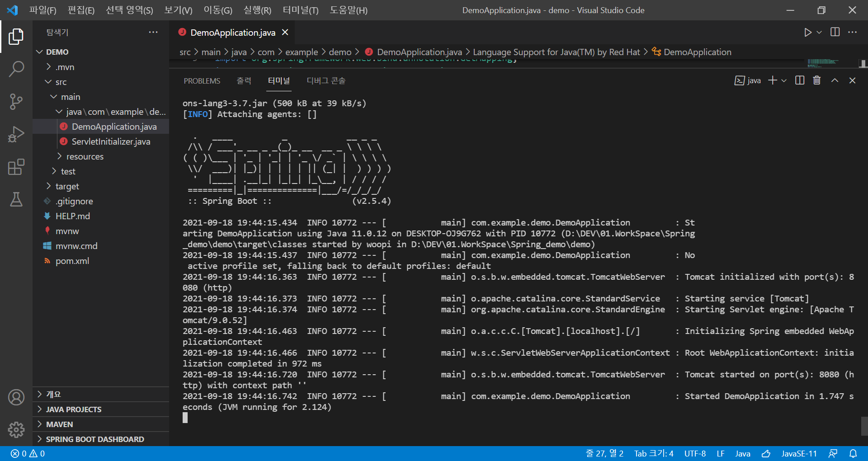Expand the test folder
Image resolution: width=868 pixels, height=461 pixels.
coord(101,171)
